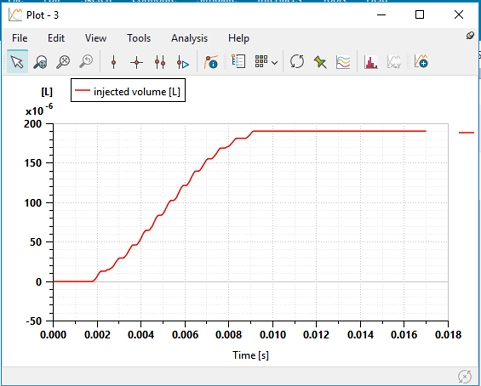Click the Plot - 3 window icon
This screenshot has width=481, height=386.
15,15
